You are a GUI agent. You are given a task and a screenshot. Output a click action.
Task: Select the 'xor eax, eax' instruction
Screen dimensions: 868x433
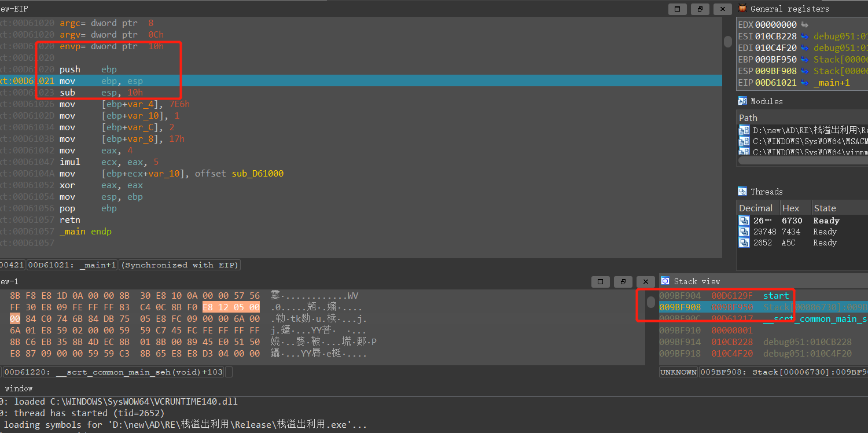101,185
